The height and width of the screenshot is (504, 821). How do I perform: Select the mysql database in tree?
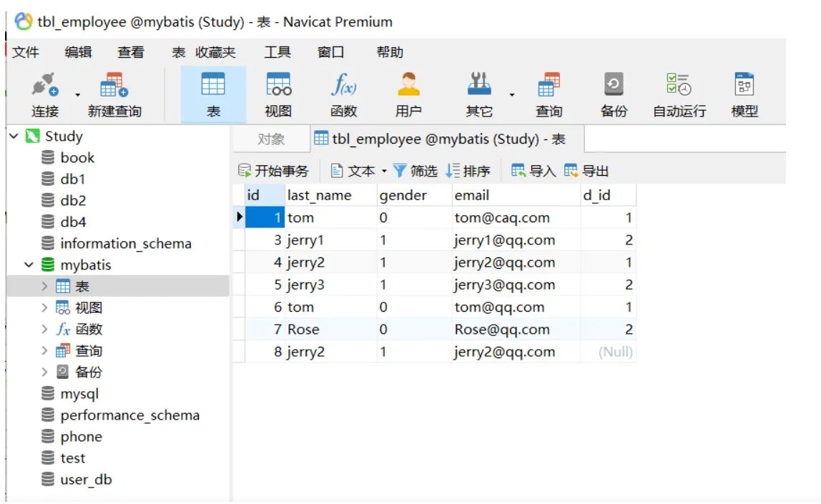(79, 394)
